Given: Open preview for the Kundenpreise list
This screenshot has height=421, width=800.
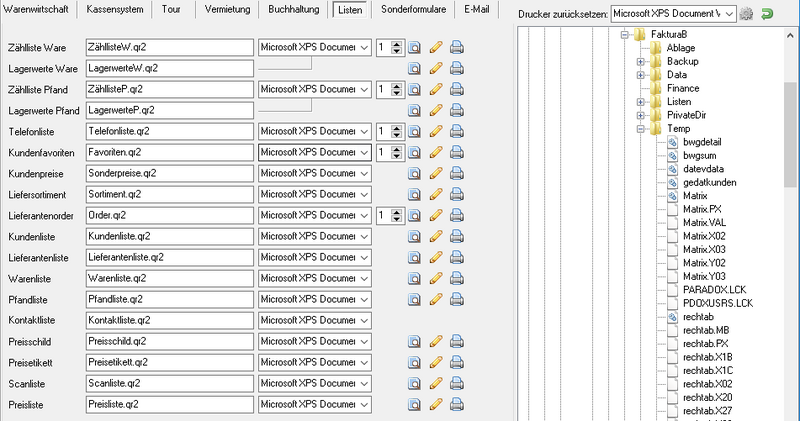Looking at the screenshot, I should click(x=415, y=173).
